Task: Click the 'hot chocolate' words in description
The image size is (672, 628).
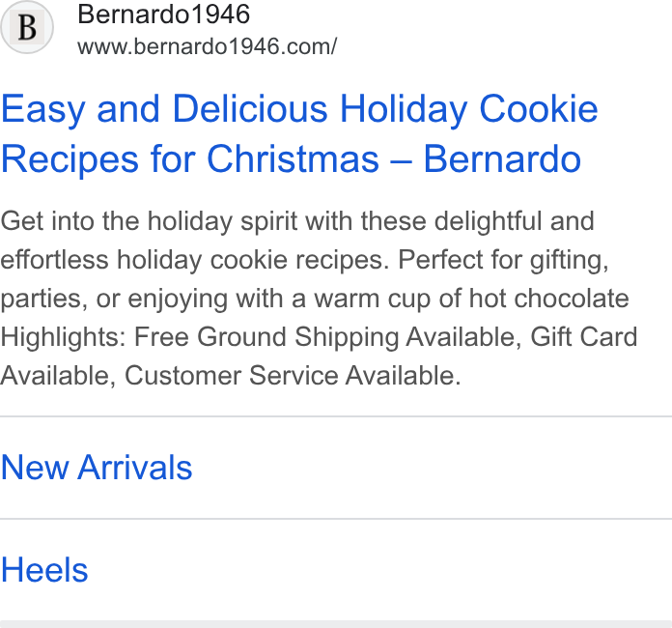Action: click(x=549, y=299)
